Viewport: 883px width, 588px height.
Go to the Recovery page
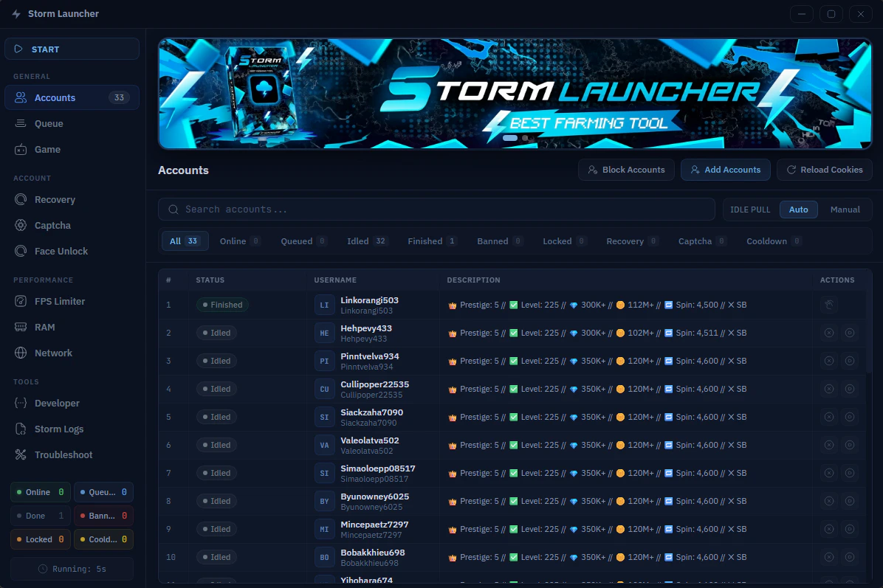72,199
